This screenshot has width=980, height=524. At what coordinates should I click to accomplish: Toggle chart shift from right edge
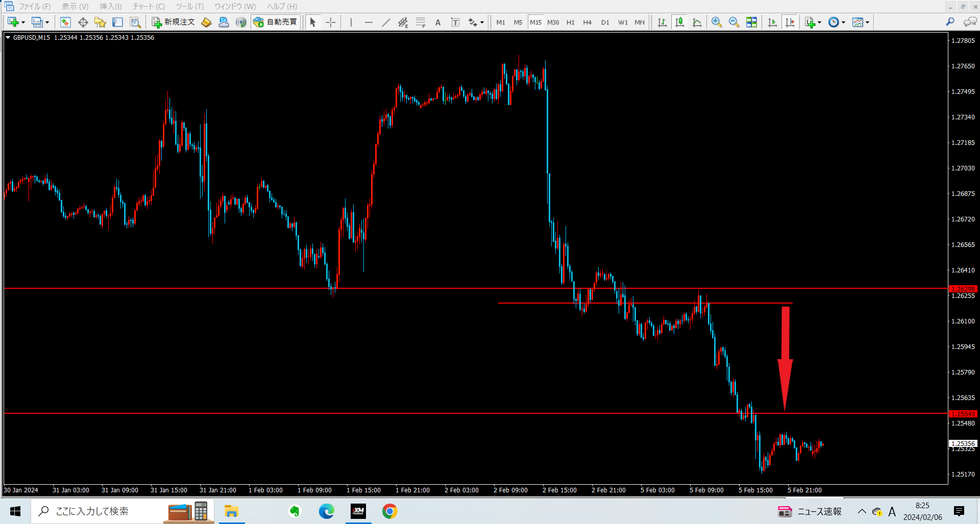pos(790,22)
